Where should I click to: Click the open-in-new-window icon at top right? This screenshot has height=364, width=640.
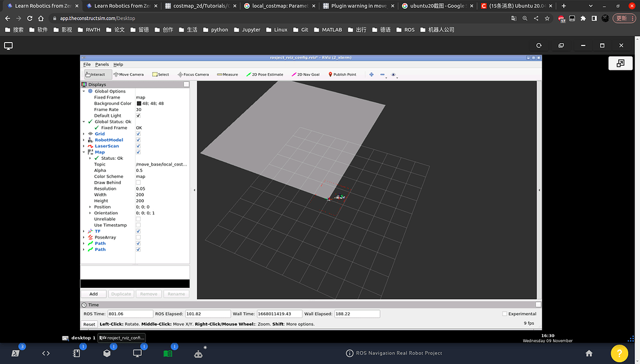[x=621, y=63]
